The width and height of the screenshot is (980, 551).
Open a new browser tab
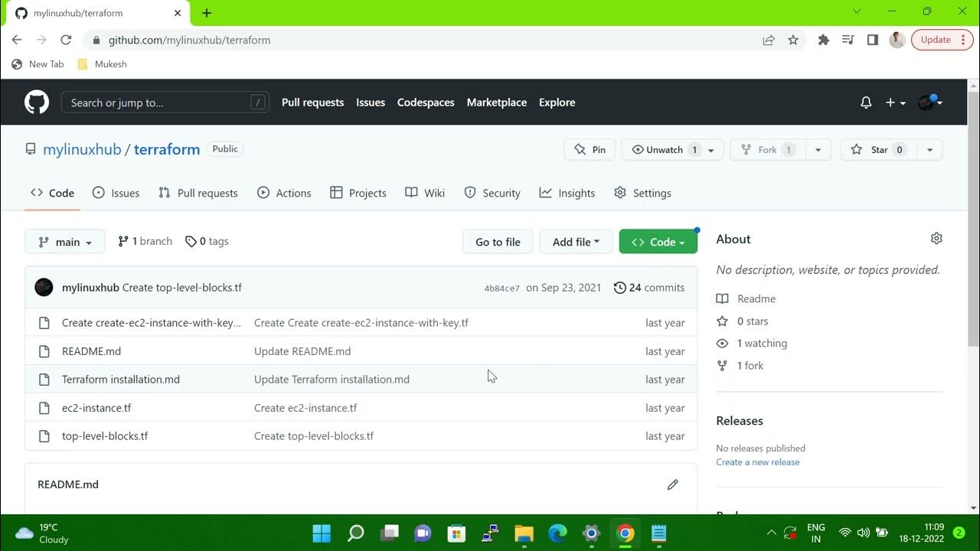207,13
